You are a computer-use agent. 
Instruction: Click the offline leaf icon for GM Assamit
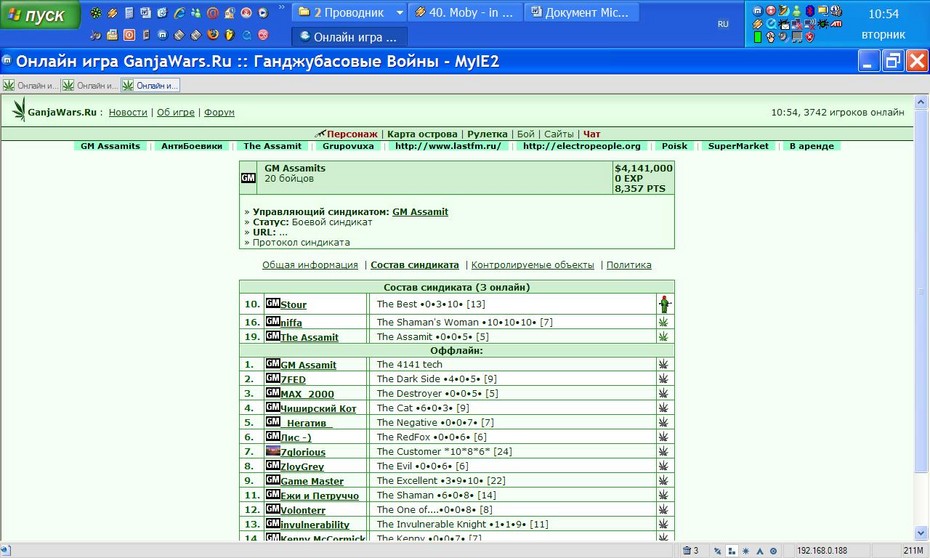tap(663, 364)
